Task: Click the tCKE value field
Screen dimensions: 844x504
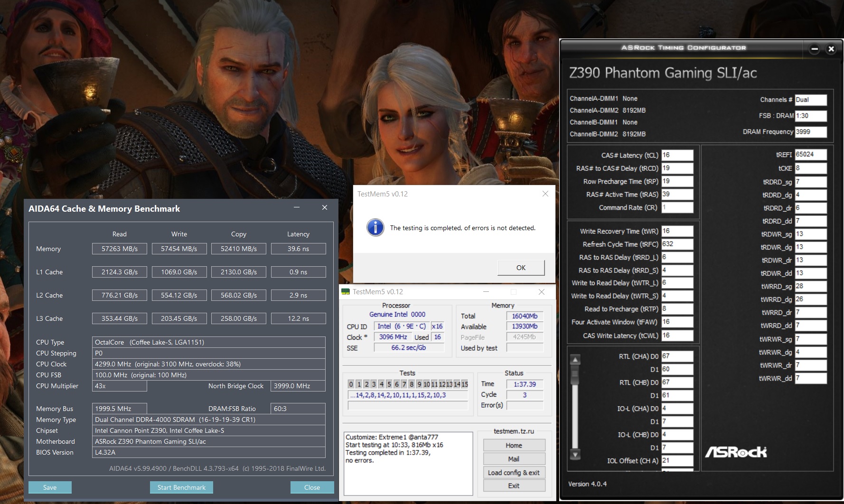Action: pyautogui.click(x=811, y=168)
